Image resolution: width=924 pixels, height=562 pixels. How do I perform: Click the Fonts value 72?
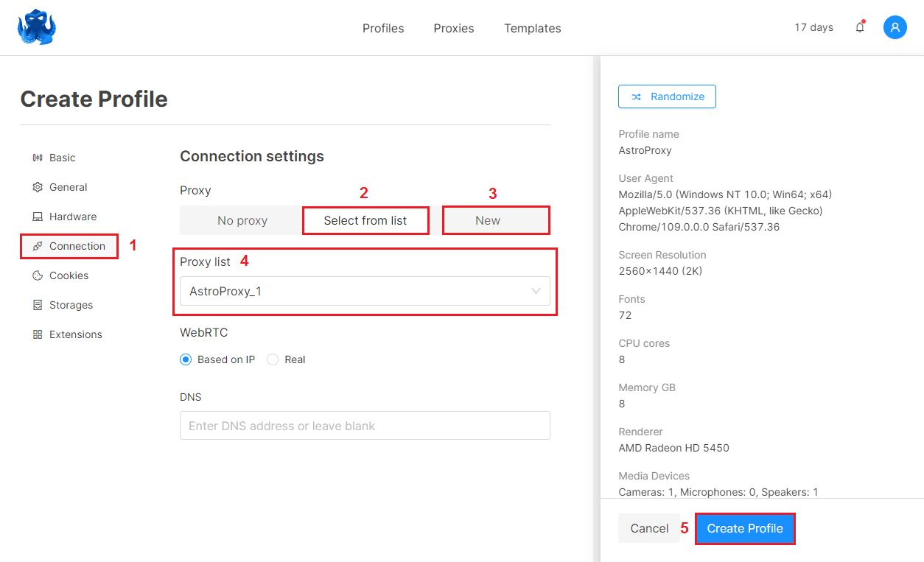[x=625, y=315]
